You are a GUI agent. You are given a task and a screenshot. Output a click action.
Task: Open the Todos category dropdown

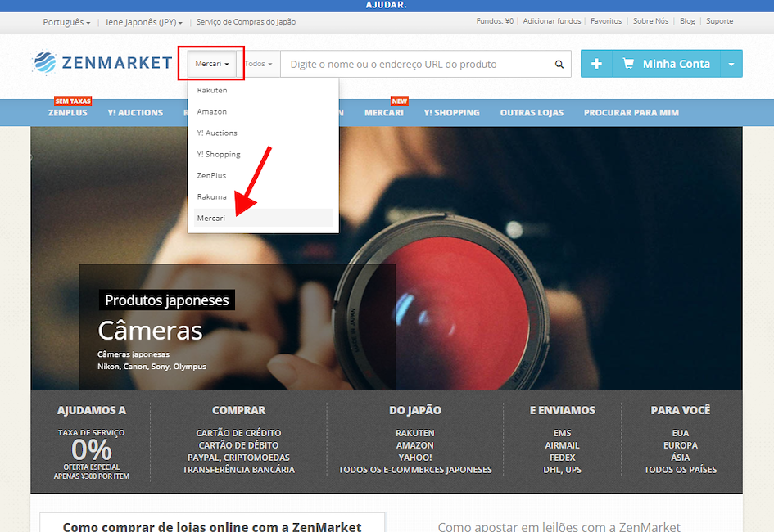coord(259,64)
